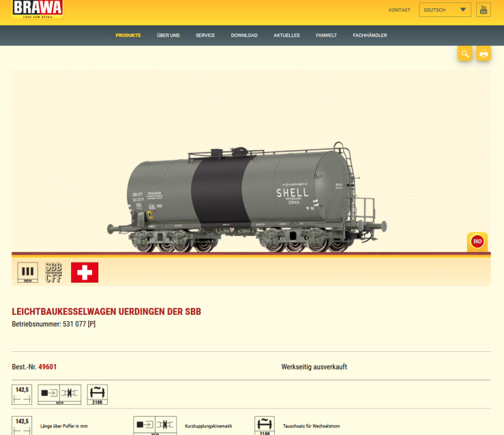Click legend icon beside Länge über Puffer
The width and height of the screenshot is (504, 435).
pos(22,426)
